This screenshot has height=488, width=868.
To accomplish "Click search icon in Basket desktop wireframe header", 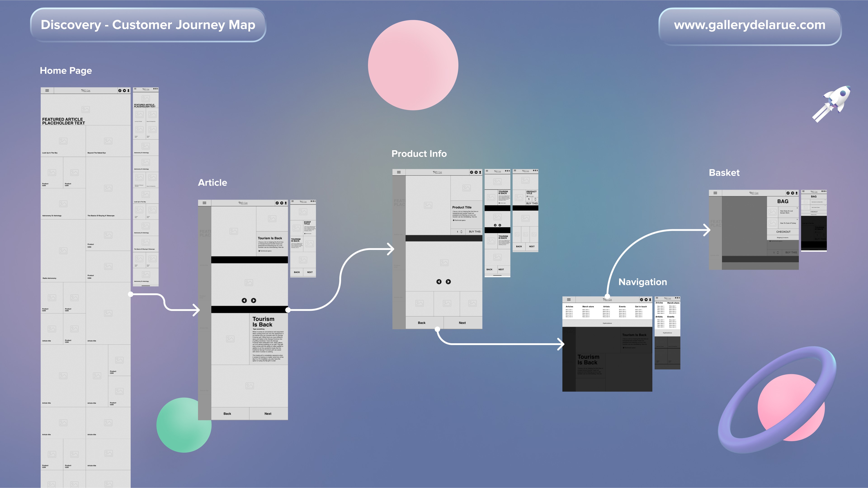I will [788, 193].
